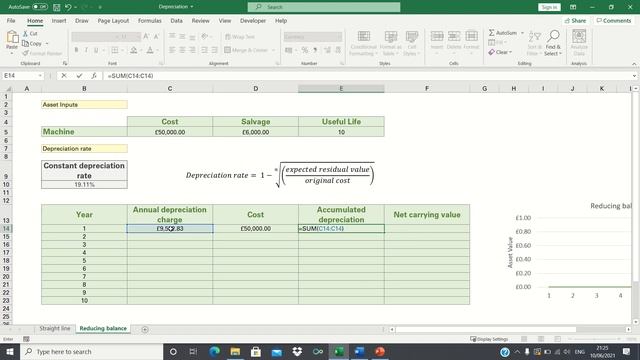Click the Ribbon Display Options icon
This screenshot has height=360, width=640.
(x=573, y=7)
